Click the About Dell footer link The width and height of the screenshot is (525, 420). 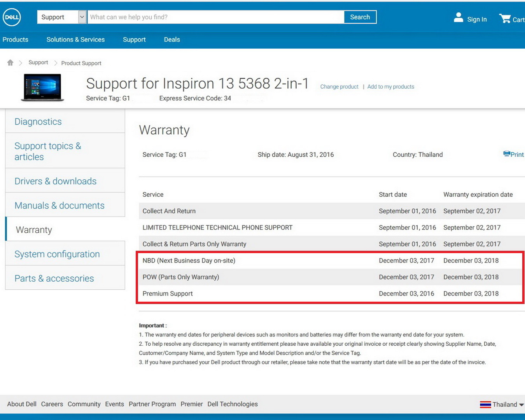pyautogui.click(x=22, y=404)
